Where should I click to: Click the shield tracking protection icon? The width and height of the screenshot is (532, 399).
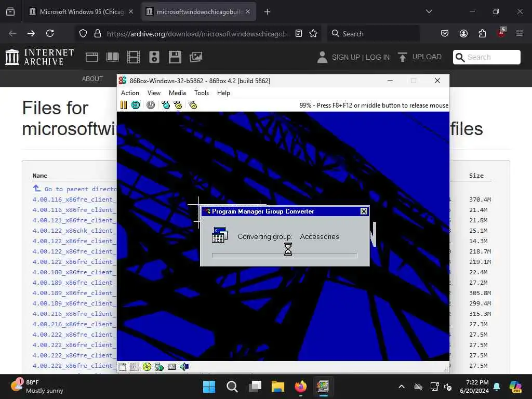[83, 33]
